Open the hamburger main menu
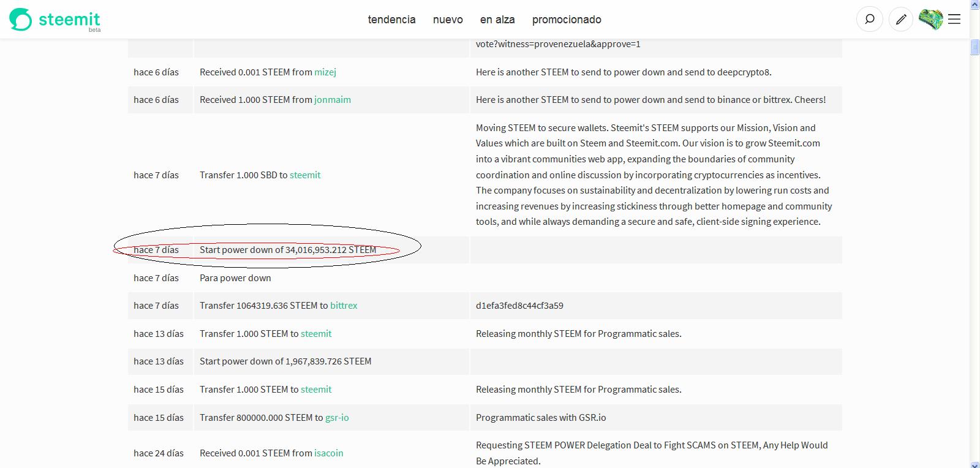This screenshot has width=980, height=468. (x=954, y=20)
